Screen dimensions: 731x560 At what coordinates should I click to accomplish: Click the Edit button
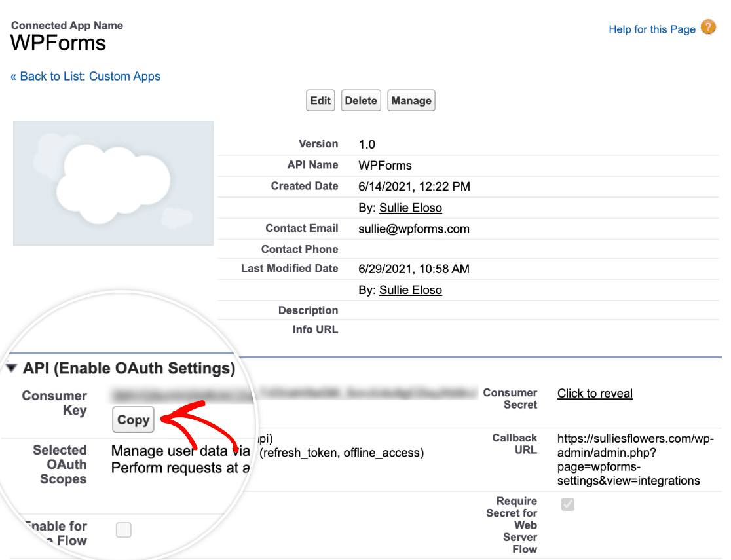[320, 100]
